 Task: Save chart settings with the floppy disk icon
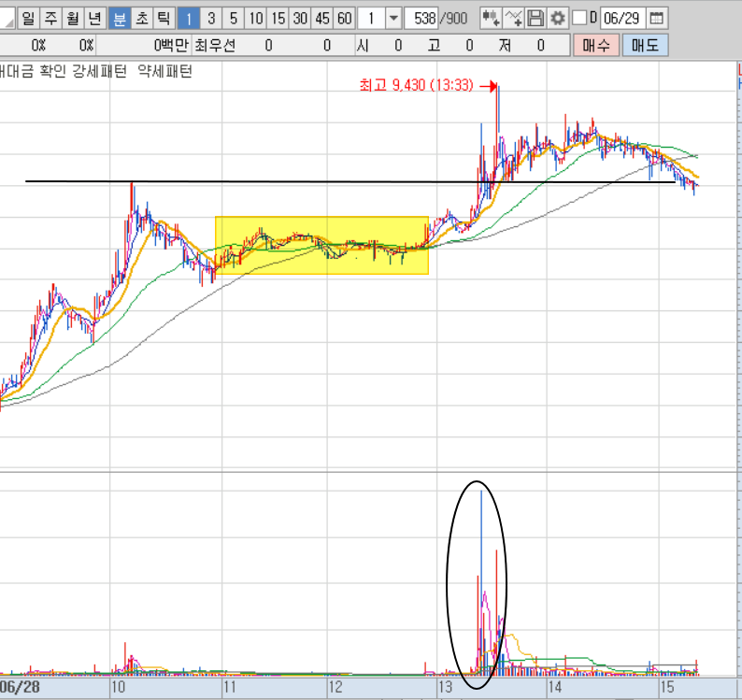tap(535, 19)
